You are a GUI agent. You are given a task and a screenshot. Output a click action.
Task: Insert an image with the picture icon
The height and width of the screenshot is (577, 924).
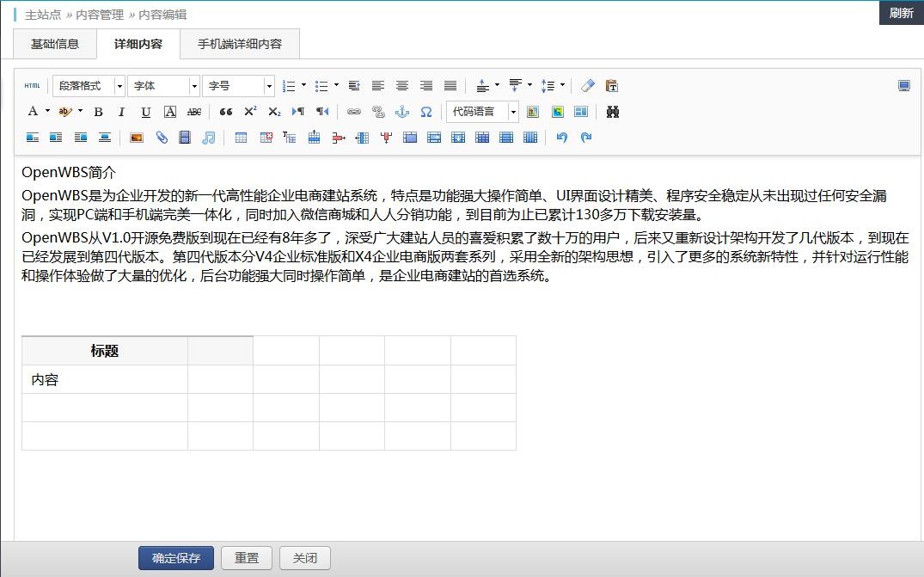coord(137,138)
